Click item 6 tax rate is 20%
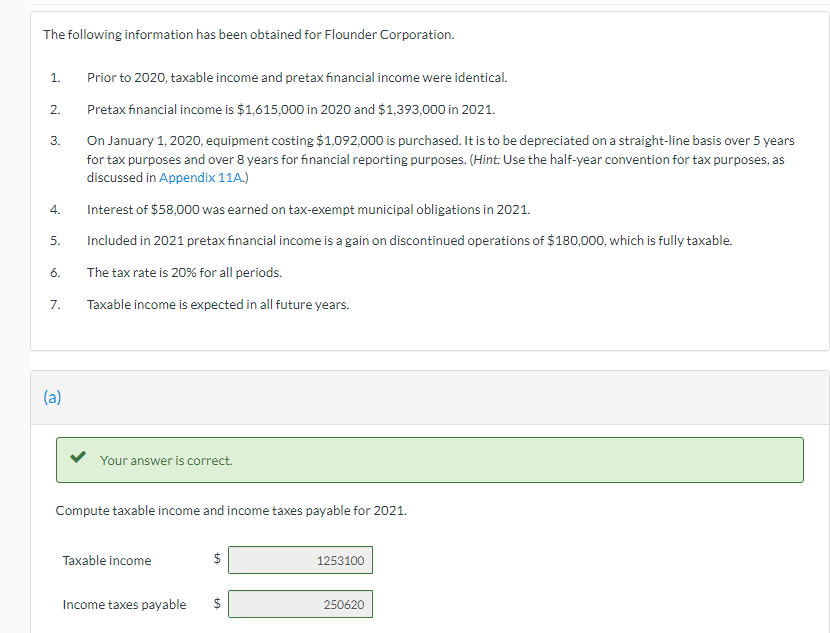 pyautogui.click(x=184, y=273)
